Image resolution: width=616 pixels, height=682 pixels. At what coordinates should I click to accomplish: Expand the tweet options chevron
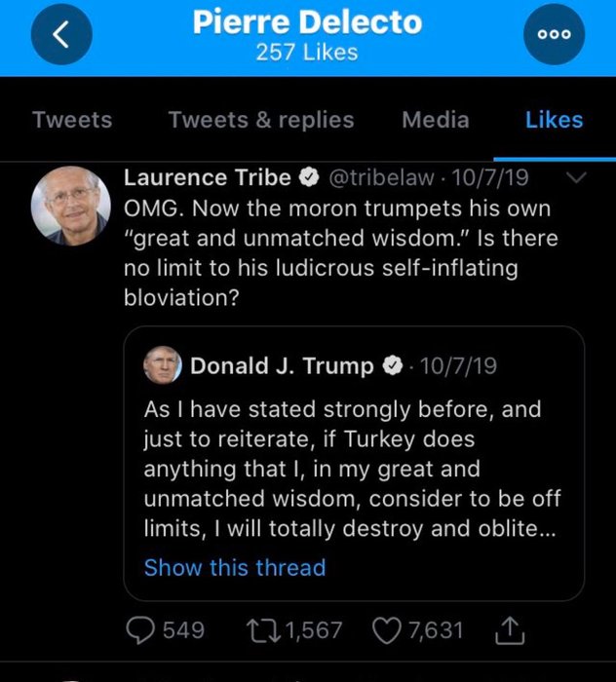(575, 178)
